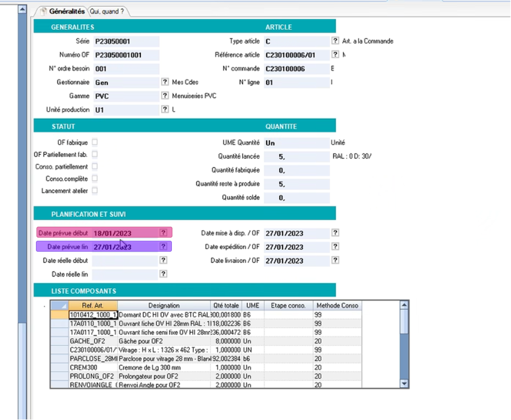
Task: Open date picker for Date prévue début
Action: point(164,233)
